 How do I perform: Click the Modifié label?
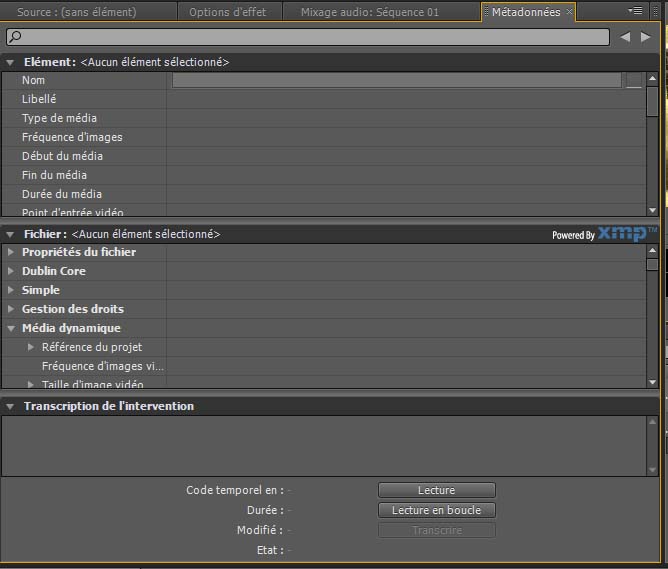[x=260, y=530]
